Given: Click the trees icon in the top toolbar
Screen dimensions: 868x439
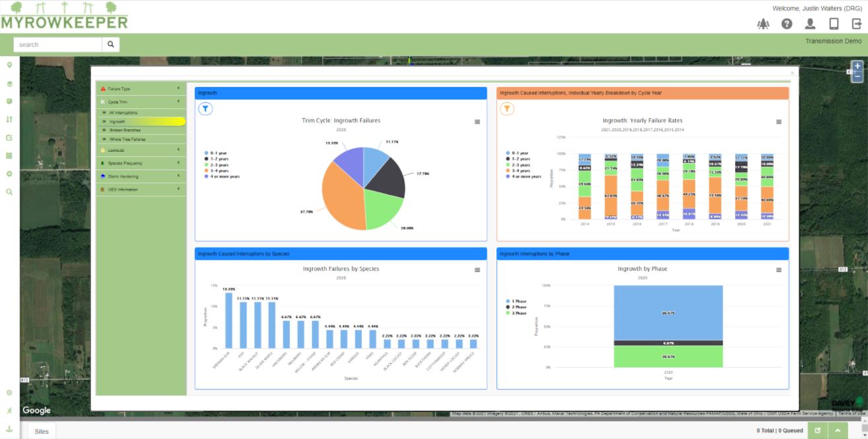Looking at the screenshot, I should tap(762, 23).
